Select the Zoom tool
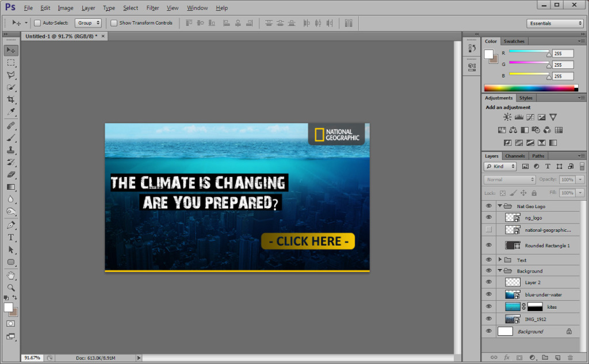The image size is (589, 364). pyautogui.click(x=11, y=287)
